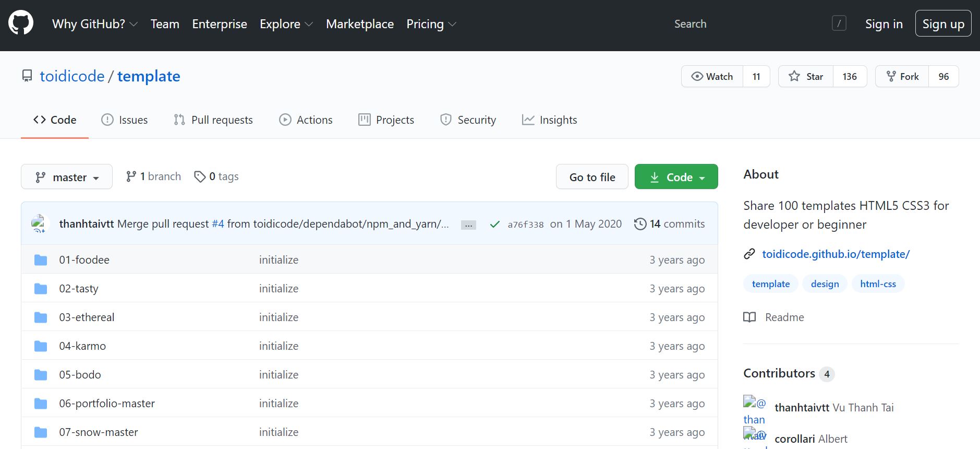Click the slash shortcut key icon
This screenshot has height=449, width=980.
click(839, 23)
